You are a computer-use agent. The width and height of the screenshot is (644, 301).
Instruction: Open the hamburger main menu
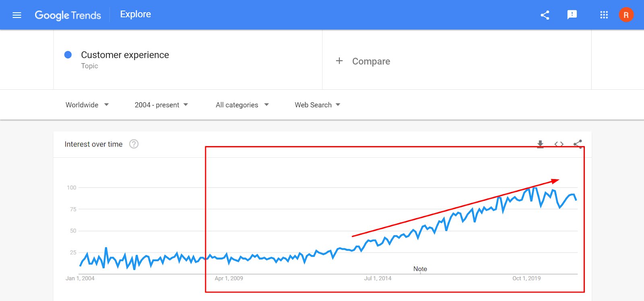pyautogui.click(x=17, y=15)
